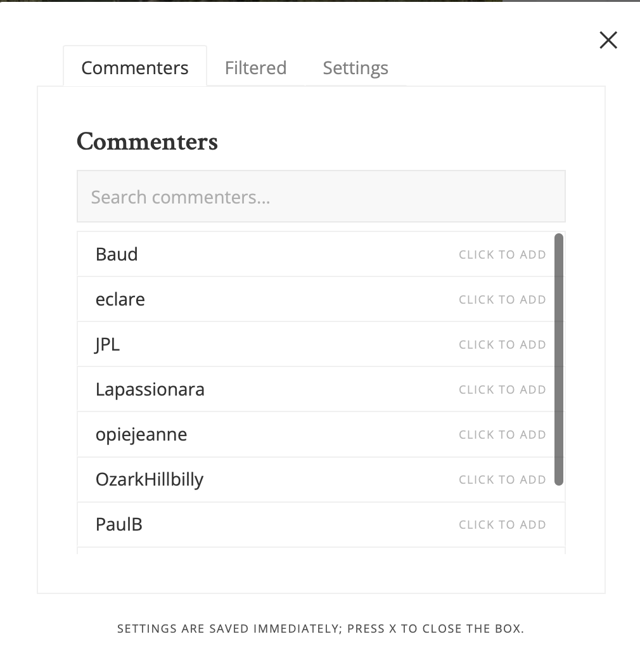Close the dialog with the X icon
640x672 pixels.
608,41
